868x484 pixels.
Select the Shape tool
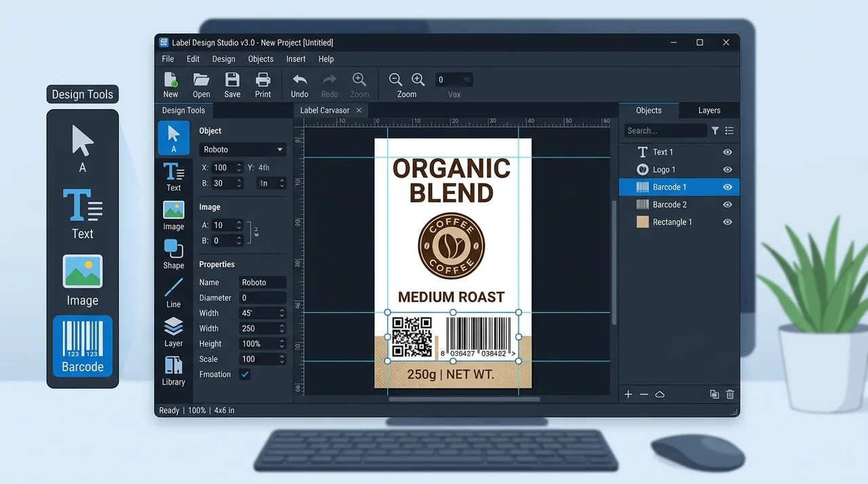[x=174, y=255]
